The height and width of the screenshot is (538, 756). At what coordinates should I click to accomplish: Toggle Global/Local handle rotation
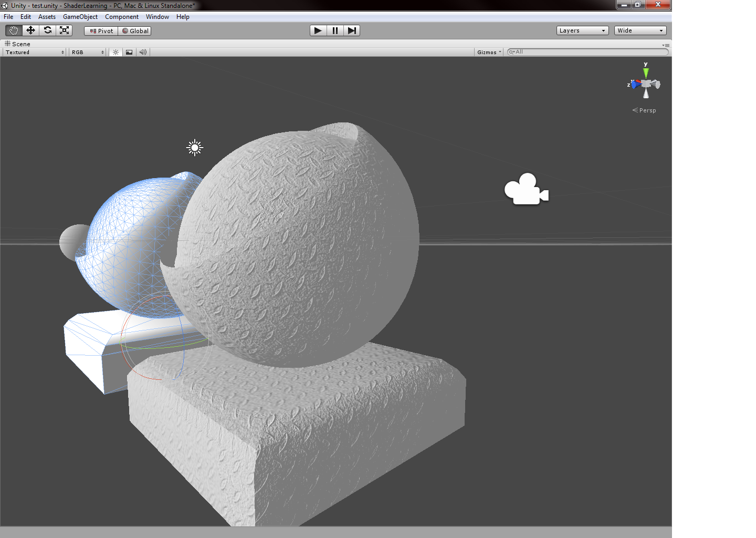tap(135, 31)
